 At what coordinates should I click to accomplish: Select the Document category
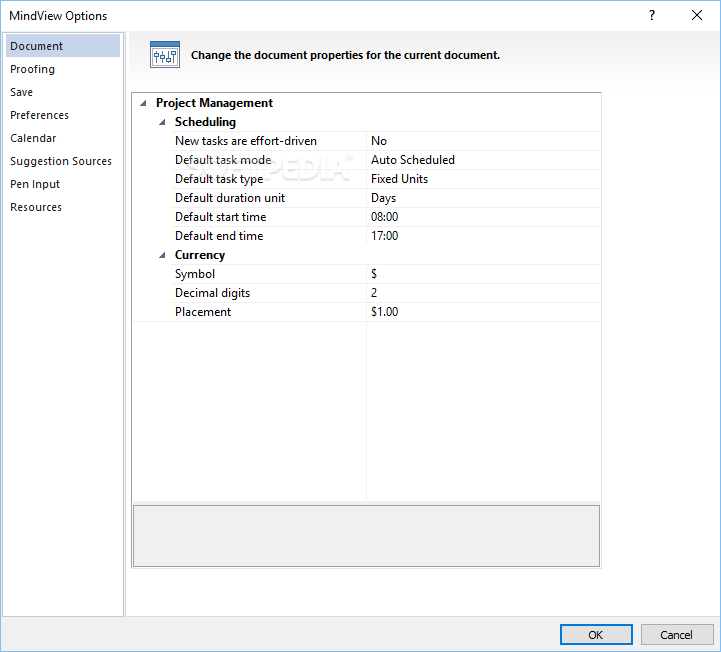[63, 46]
